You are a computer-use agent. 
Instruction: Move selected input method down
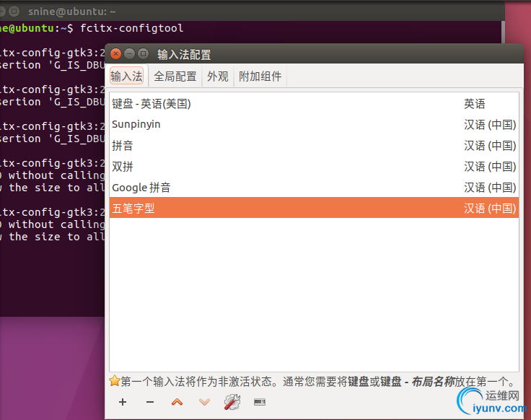[205, 402]
